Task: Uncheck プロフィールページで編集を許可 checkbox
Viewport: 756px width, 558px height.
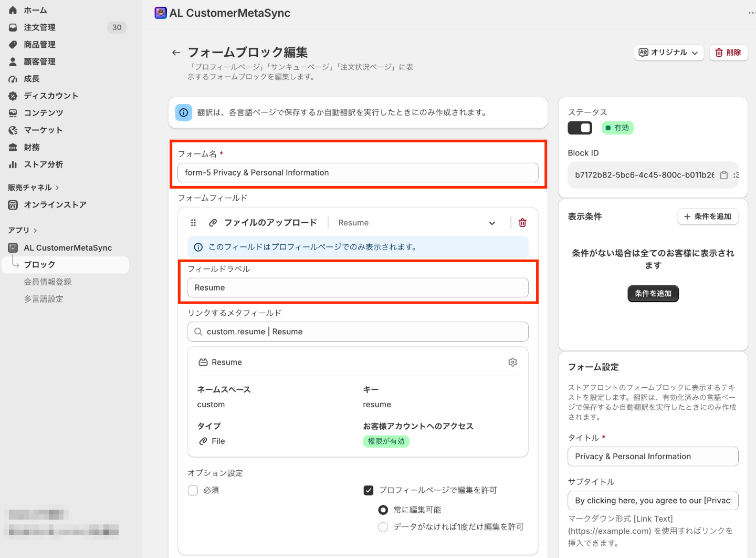Action: [369, 490]
